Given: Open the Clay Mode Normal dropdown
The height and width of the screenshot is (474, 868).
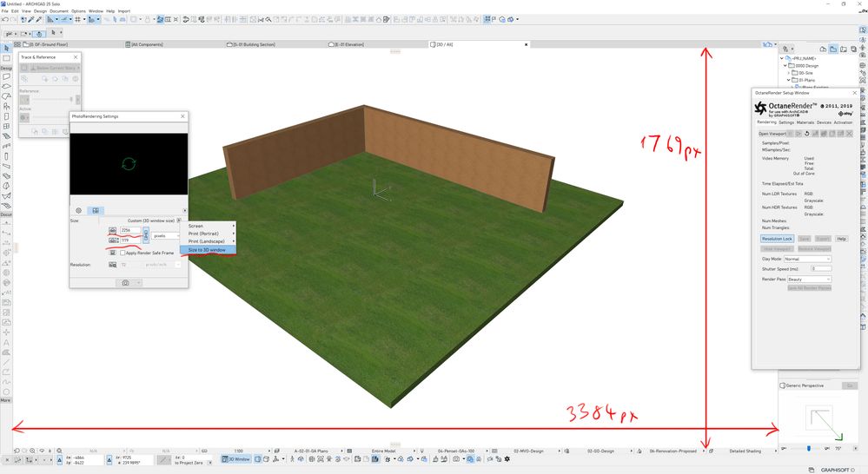Looking at the screenshot, I should tap(807, 259).
